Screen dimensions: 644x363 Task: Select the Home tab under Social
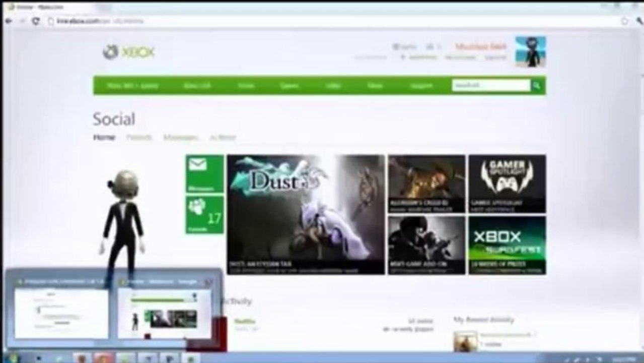[x=104, y=137]
